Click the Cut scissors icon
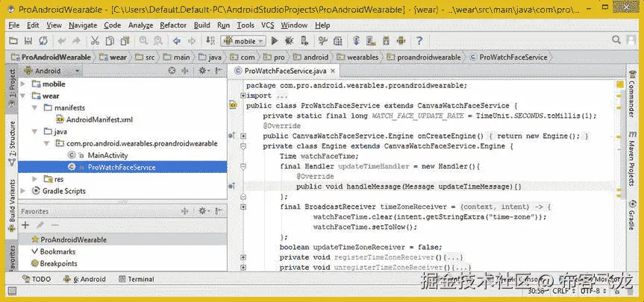 click(95, 40)
